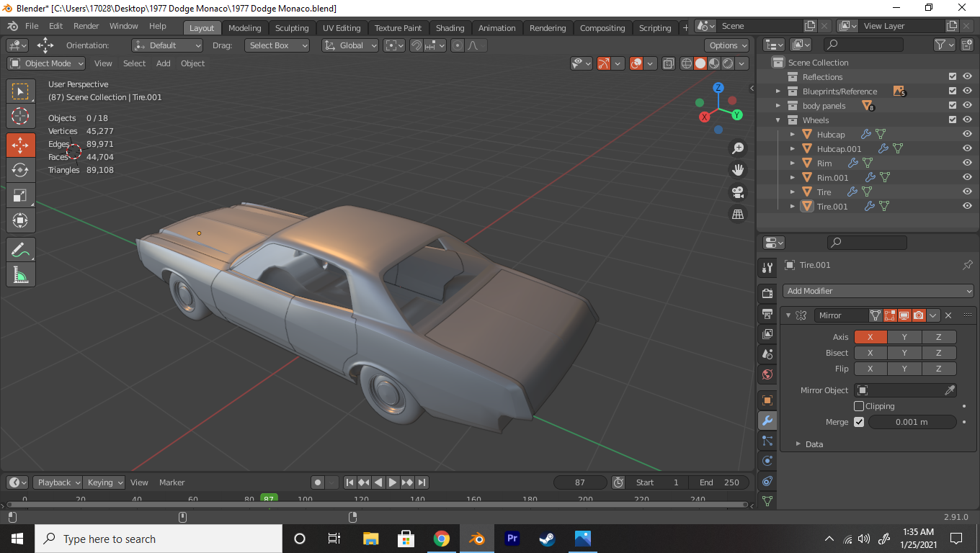Open the Object Mode dropdown
This screenshot has width=980, height=553.
47,63
